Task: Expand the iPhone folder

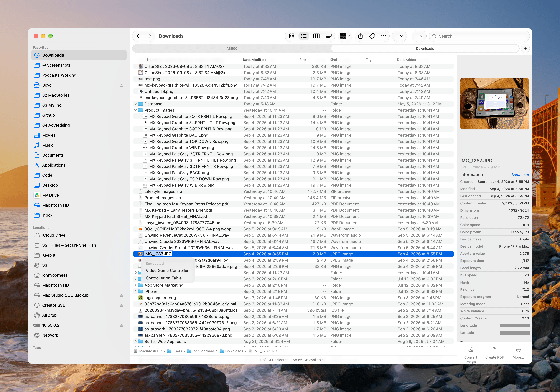Action: click(x=136, y=291)
